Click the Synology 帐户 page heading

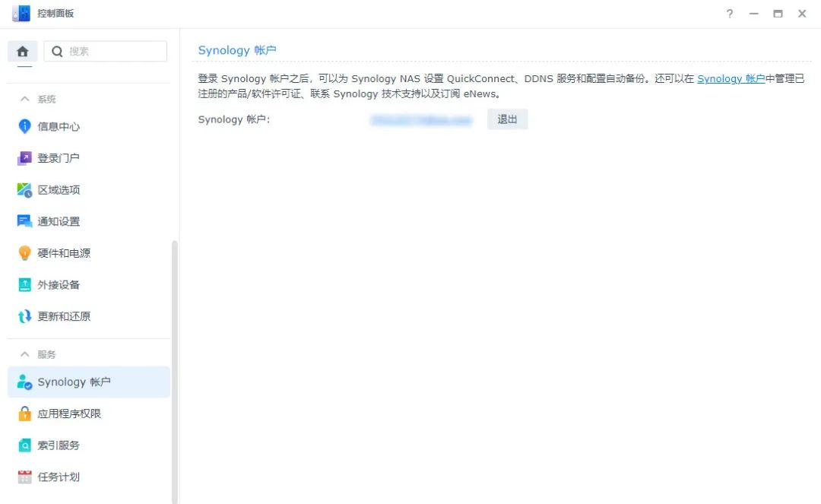point(237,50)
